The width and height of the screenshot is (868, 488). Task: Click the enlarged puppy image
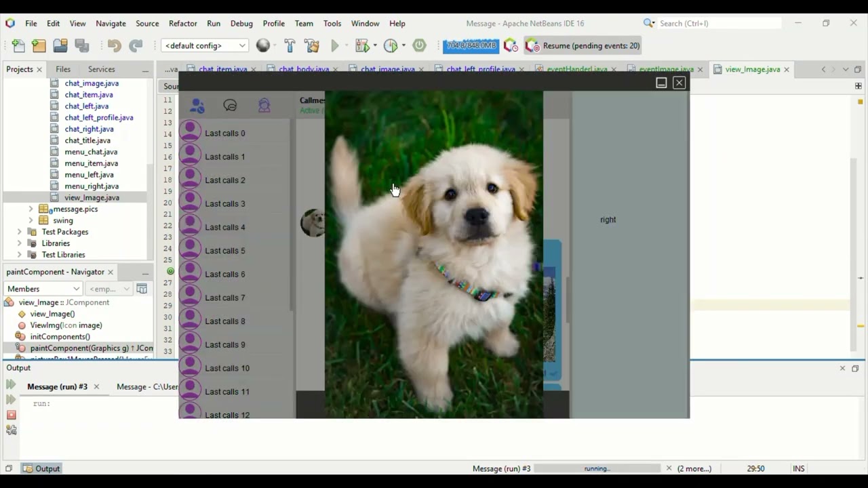point(434,255)
